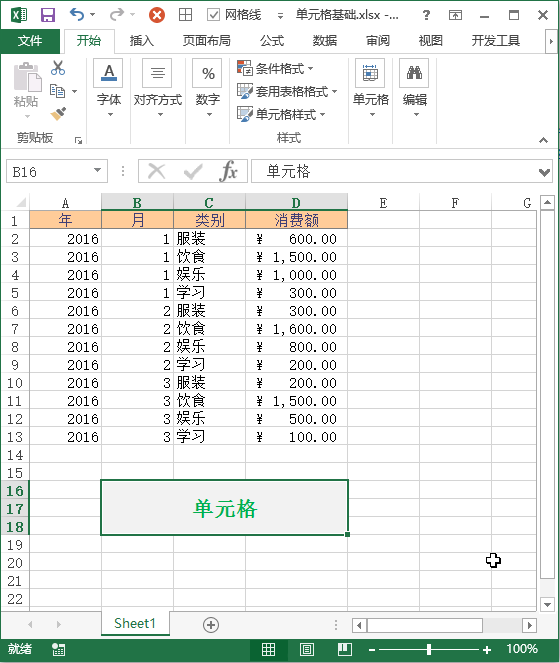
Task: Click the vertical scrollbar up arrow
Action: (x=547, y=203)
